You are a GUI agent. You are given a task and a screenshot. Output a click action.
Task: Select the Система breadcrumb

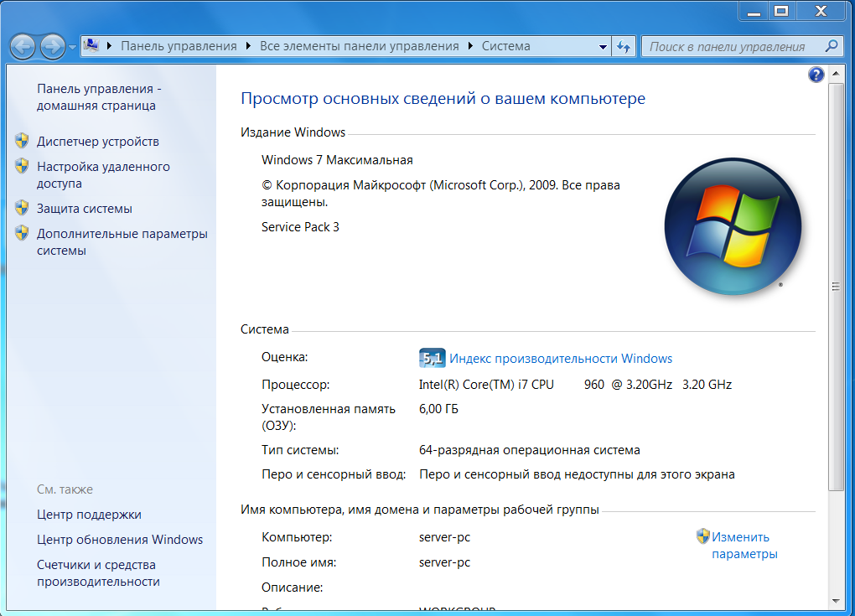click(x=506, y=46)
